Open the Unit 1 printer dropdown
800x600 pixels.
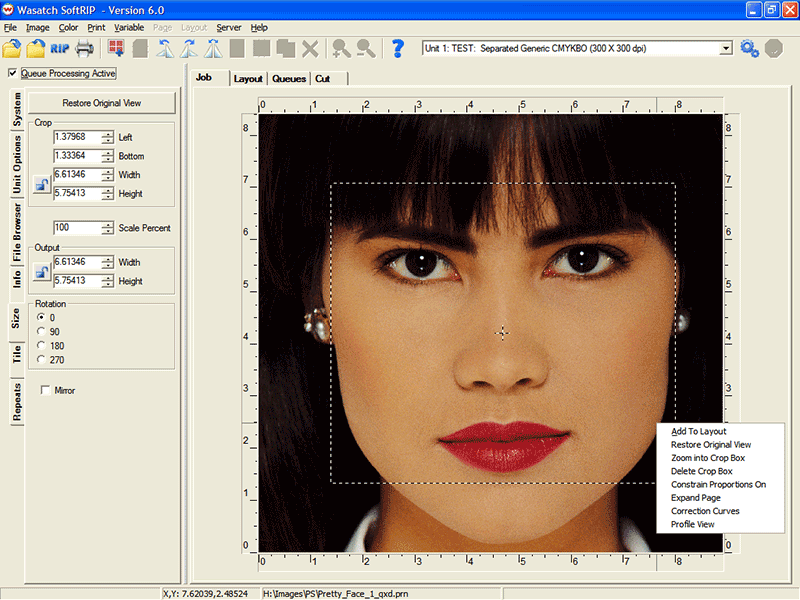click(x=725, y=48)
